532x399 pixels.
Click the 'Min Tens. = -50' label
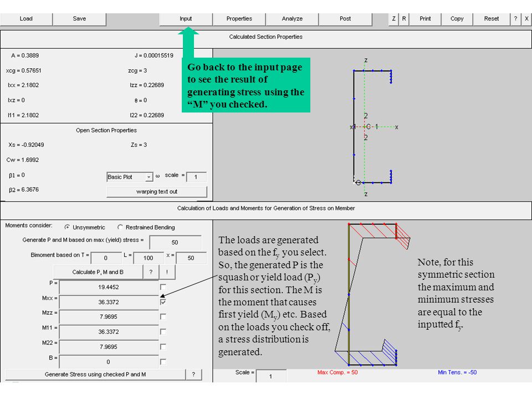(457, 372)
